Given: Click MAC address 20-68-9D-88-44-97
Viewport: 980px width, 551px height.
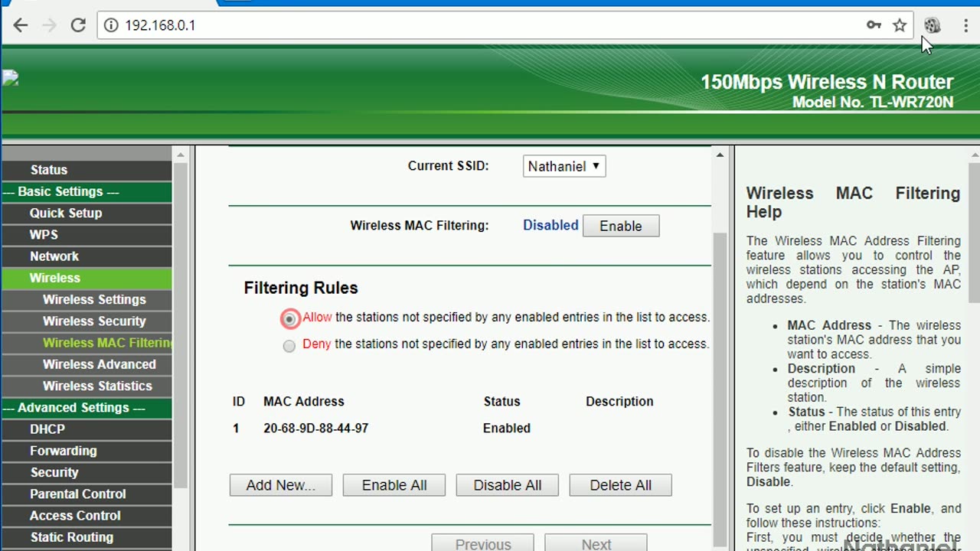Looking at the screenshot, I should click(315, 429).
